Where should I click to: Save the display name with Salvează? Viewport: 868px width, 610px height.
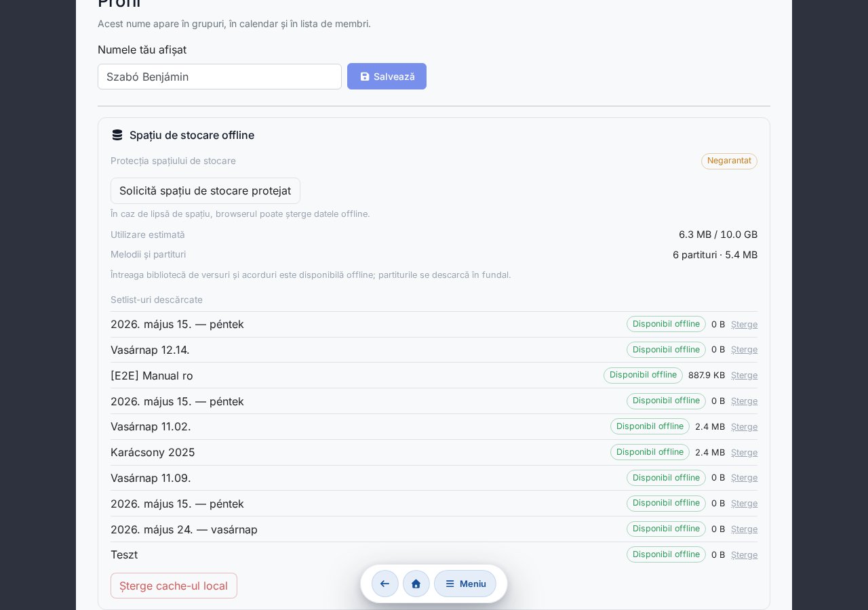[387, 77]
